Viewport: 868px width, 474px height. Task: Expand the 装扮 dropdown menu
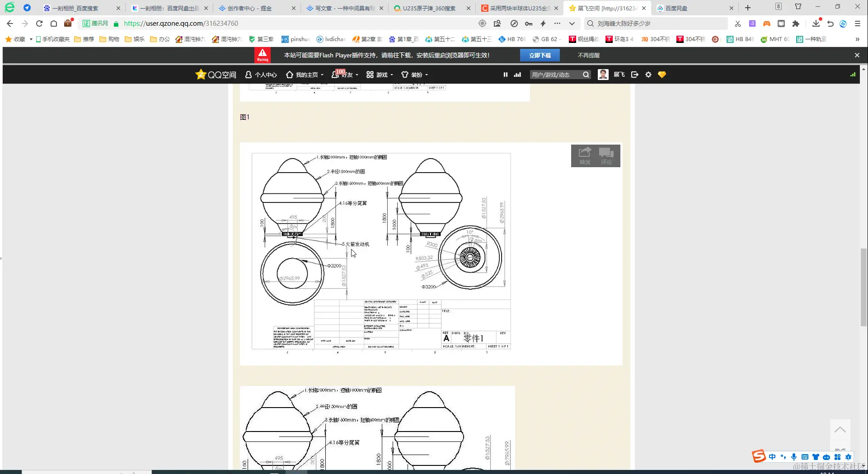tap(427, 75)
